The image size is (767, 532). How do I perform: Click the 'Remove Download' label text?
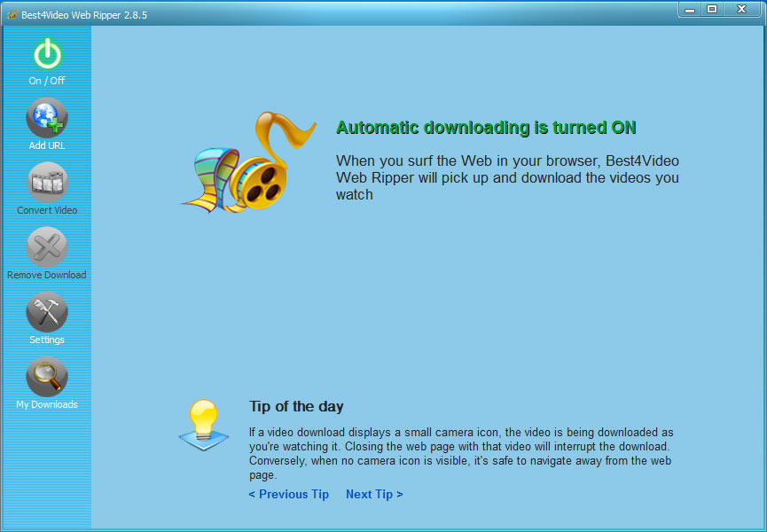point(47,275)
